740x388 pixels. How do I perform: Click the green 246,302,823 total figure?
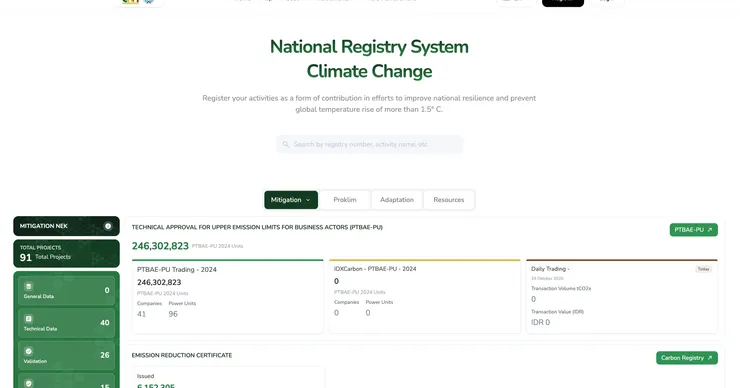160,246
